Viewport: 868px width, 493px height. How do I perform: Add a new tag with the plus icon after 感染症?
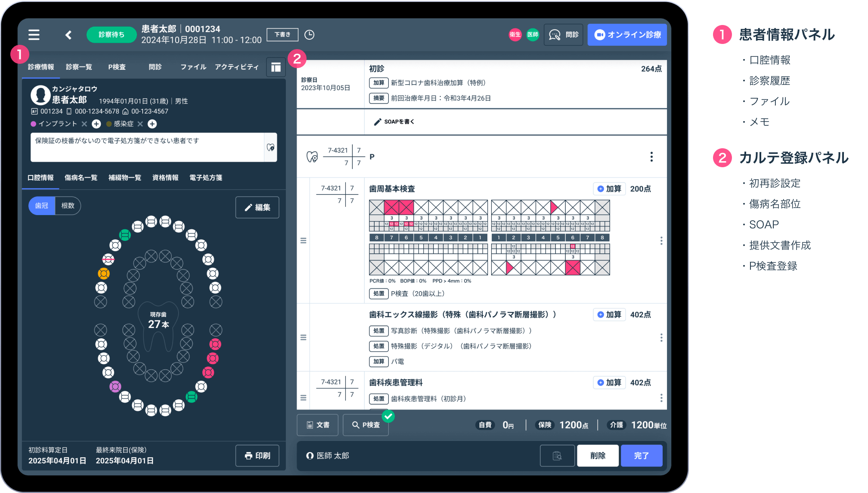152,124
